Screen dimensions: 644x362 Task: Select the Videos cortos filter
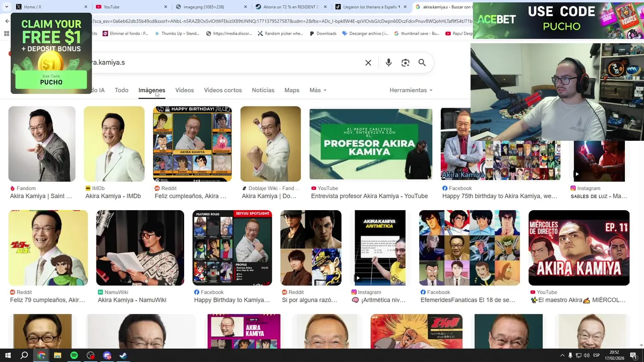point(223,90)
